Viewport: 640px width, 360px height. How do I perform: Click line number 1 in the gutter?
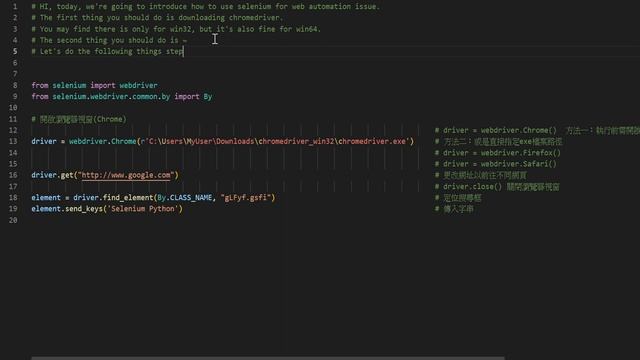(x=15, y=7)
